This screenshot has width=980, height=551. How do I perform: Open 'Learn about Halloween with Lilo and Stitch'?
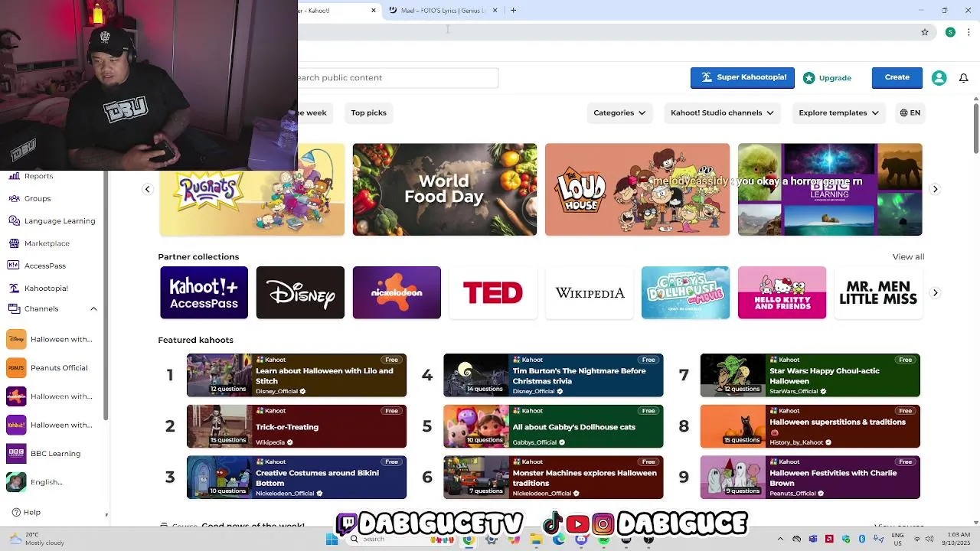pos(296,375)
